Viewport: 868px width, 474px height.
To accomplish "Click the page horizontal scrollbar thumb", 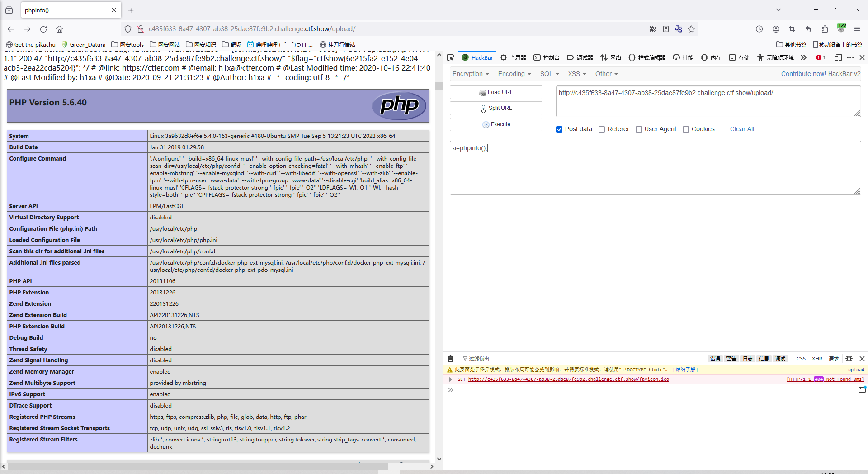I will 198,466.
